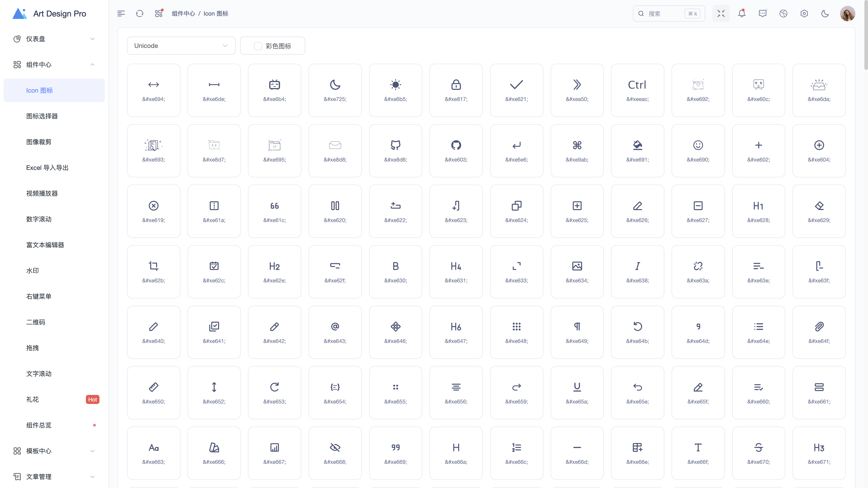Click the 组件中心 breadcrumb link

click(183, 14)
